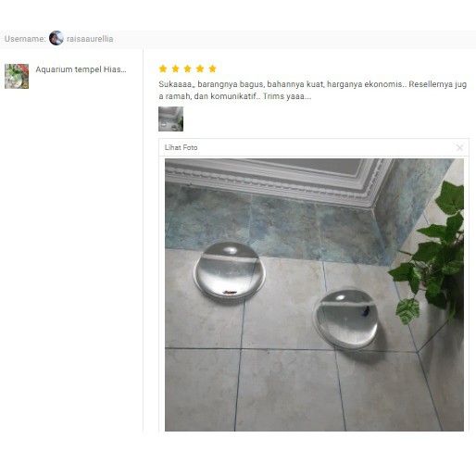476x476 pixels.
Task: Click the fourth rating star
Action: click(200, 69)
